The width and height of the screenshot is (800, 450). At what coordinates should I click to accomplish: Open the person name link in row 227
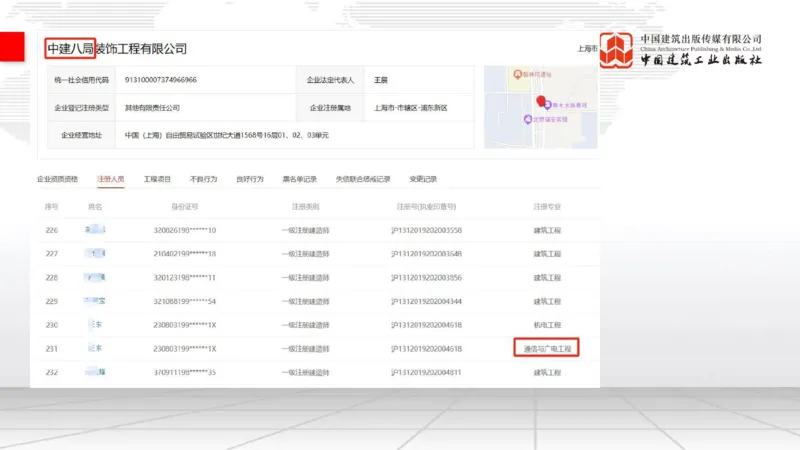[x=95, y=254]
